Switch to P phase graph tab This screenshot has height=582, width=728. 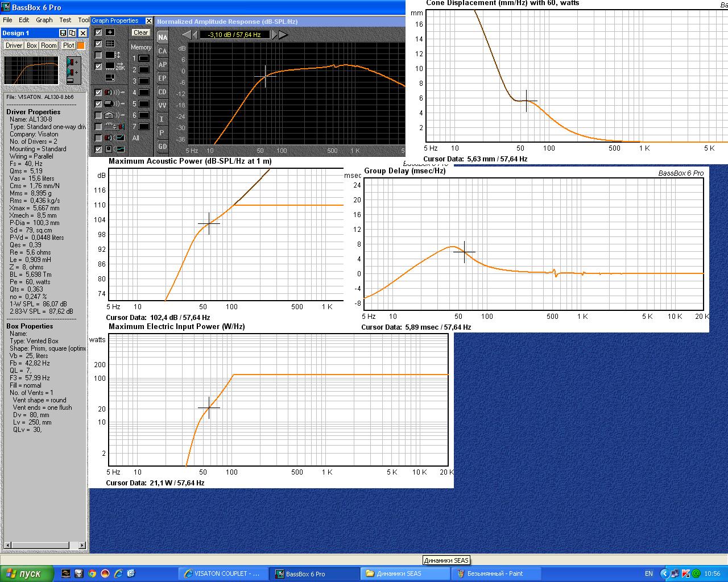point(163,133)
